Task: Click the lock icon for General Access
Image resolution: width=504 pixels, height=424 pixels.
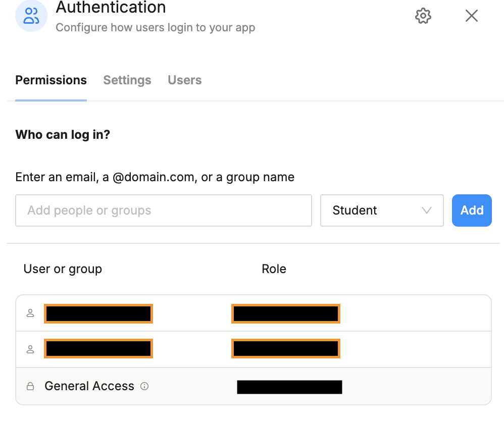Action: (x=30, y=387)
